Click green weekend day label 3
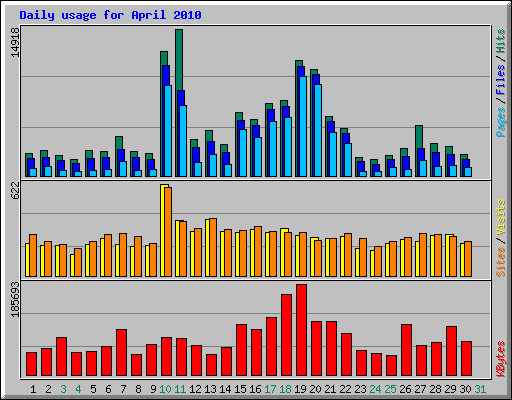Screen dimensions: 512x400 (x=63, y=389)
